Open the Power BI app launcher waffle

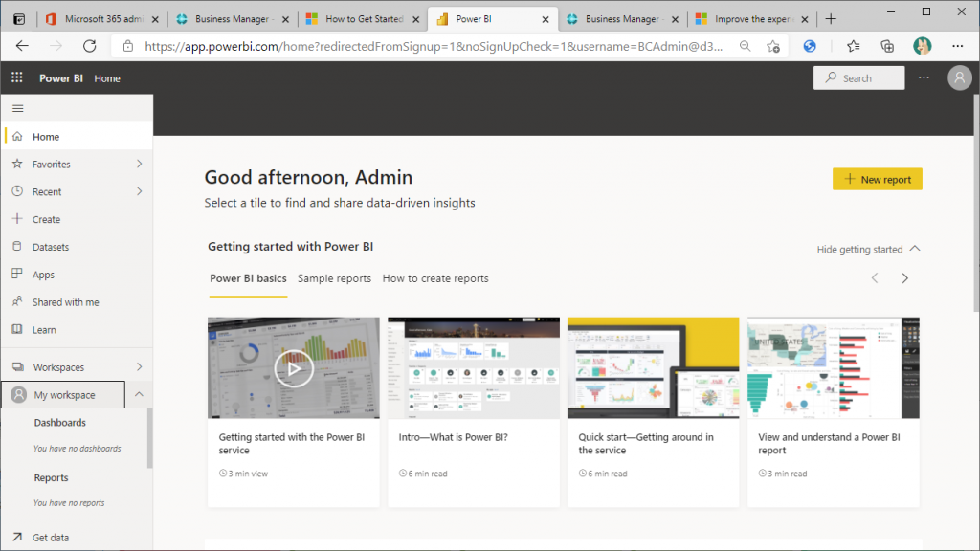pos(17,77)
